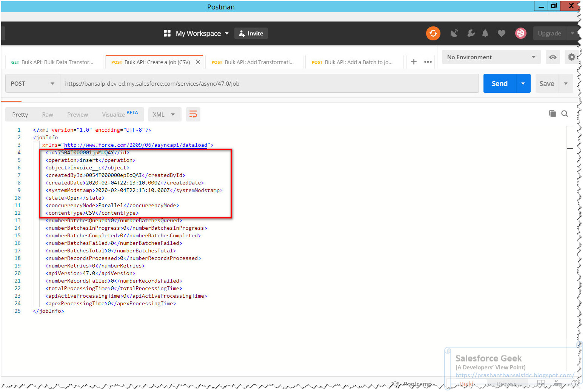Screen dimensions: 585x392
Task: Expand the Upgrade dropdown arrow
Action: click(x=573, y=33)
